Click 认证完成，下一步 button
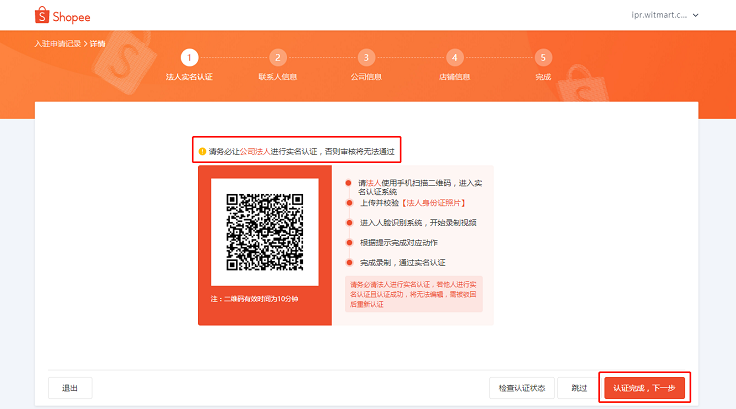The width and height of the screenshot is (736, 409). (x=644, y=388)
